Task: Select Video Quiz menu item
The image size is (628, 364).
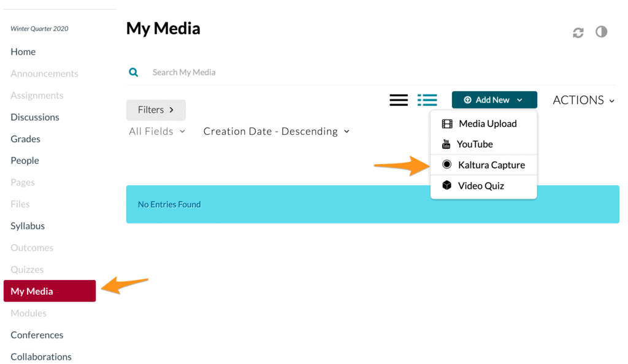Action: [x=483, y=186]
